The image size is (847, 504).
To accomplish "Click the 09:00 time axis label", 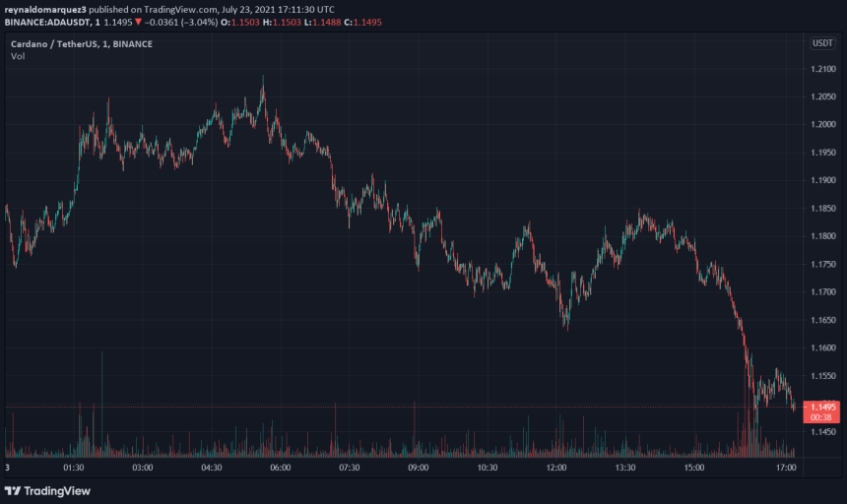I will (419, 468).
